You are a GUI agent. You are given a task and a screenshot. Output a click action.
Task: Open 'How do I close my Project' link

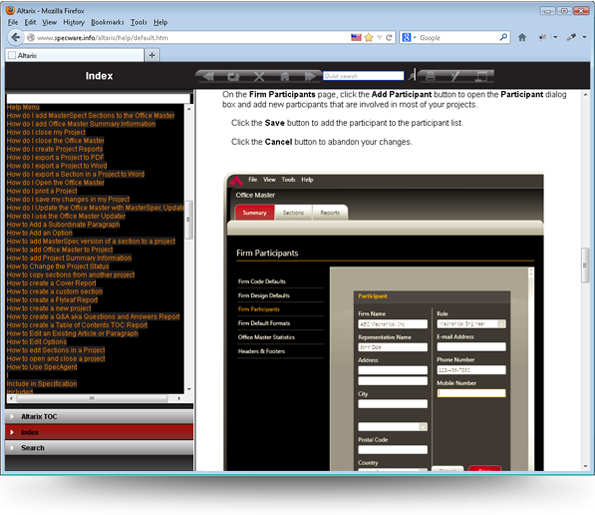pyautogui.click(x=46, y=132)
